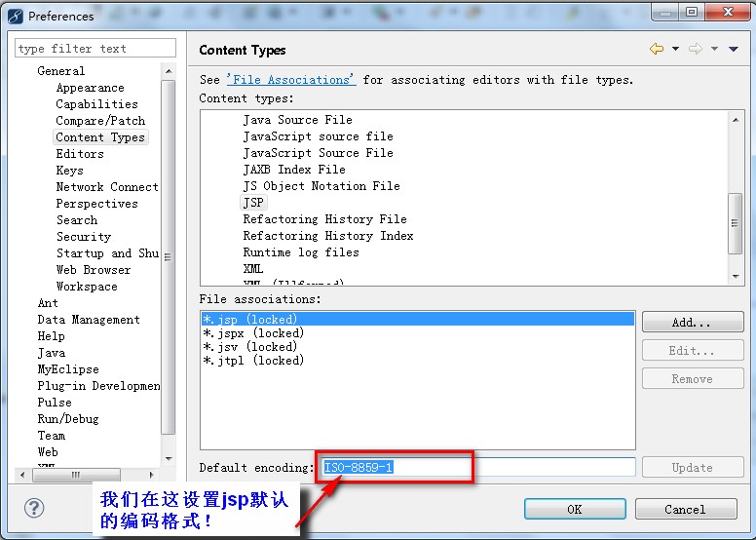Select Startup and Shutdown entry
The image size is (756, 540).
point(107,253)
